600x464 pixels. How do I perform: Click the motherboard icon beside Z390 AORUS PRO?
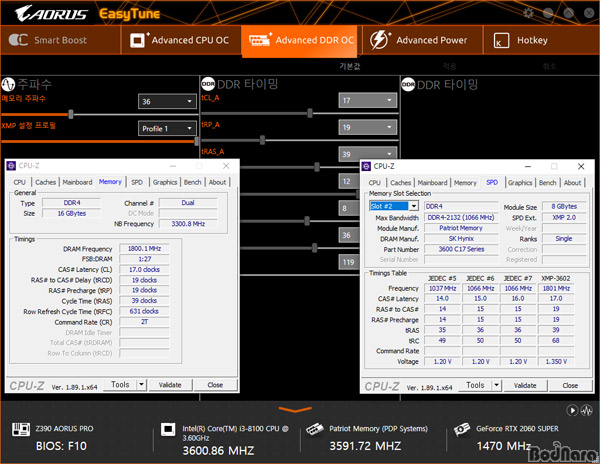(21, 430)
